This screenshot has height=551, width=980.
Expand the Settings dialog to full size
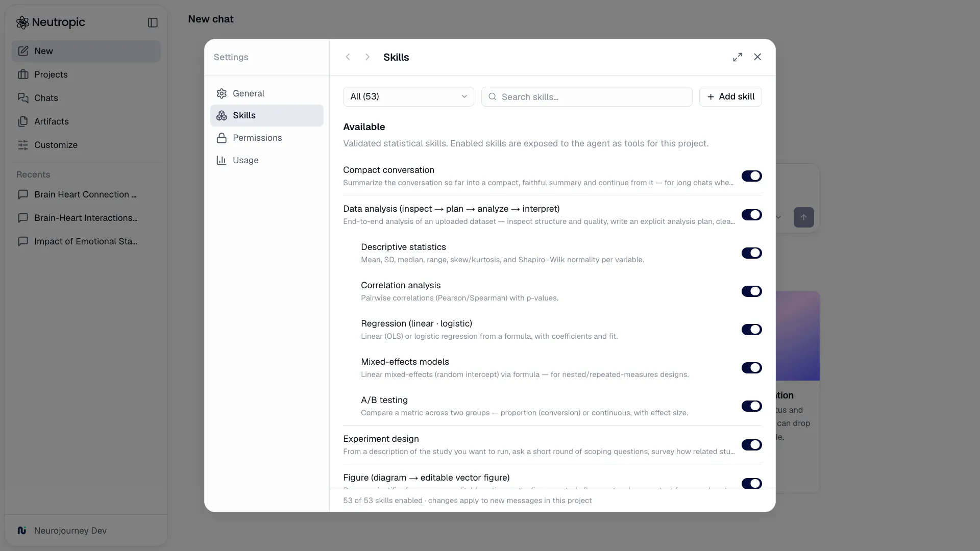[x=738, y=57]
